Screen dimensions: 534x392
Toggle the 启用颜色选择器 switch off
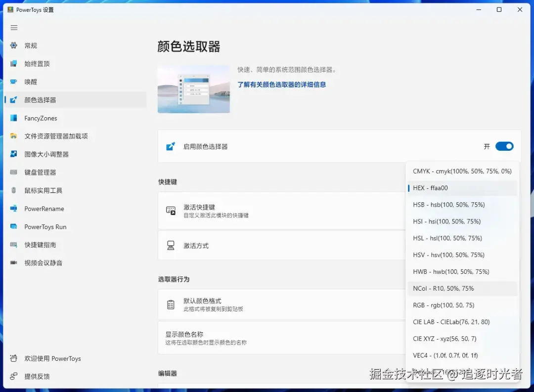coord(504,146)
